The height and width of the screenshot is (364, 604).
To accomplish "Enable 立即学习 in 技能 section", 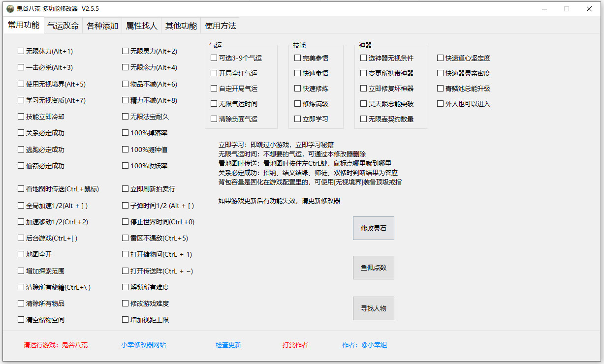I will point(297,119).
